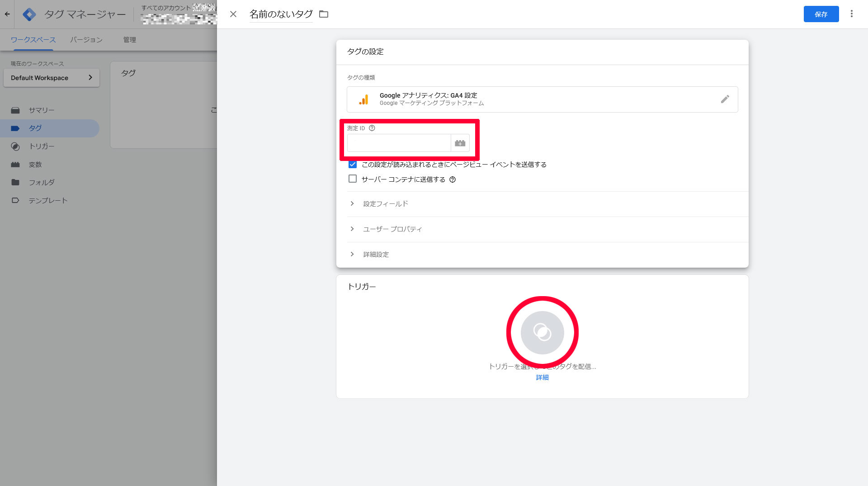The width and height of the screenshot is (868, 486).
Task: Close the tag editor panel
Action: pos(233,14)
